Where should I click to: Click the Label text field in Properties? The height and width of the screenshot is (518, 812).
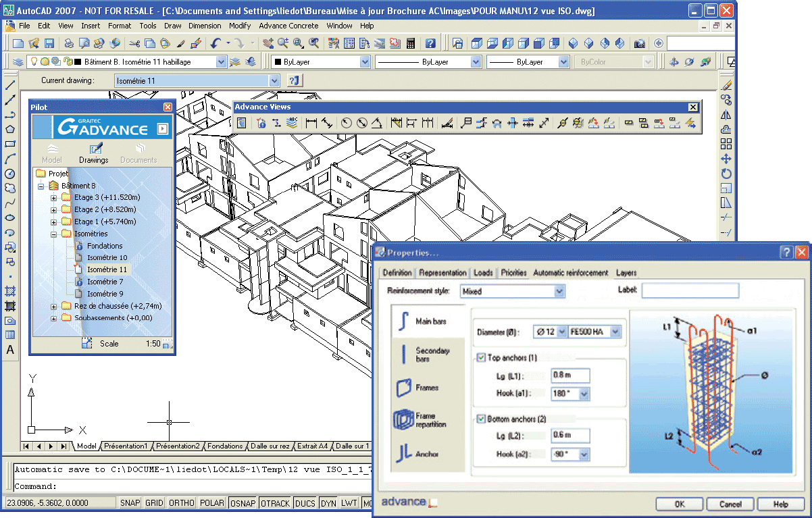point(690,290)
